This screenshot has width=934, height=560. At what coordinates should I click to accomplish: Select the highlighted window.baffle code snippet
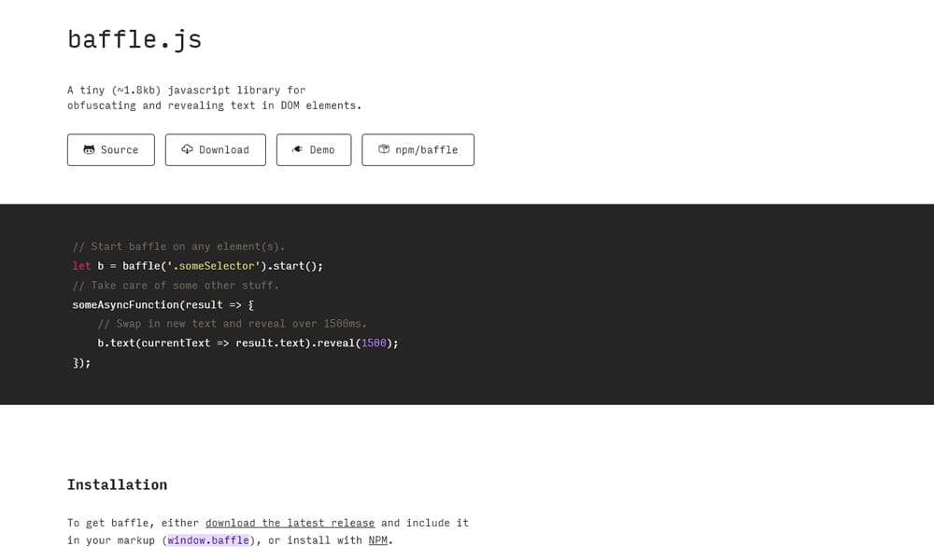pos(207,540)
